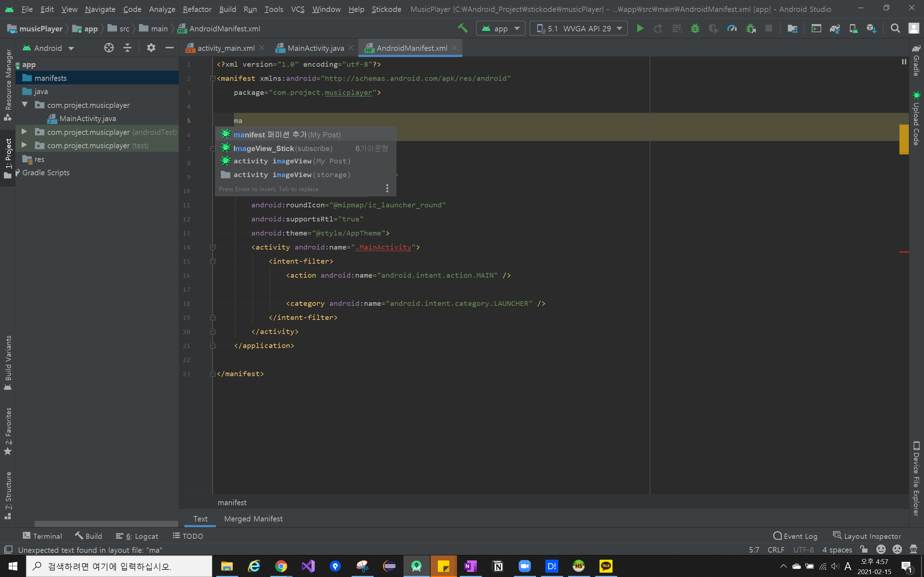Click Select Opened File target icon

coord(109,48)
